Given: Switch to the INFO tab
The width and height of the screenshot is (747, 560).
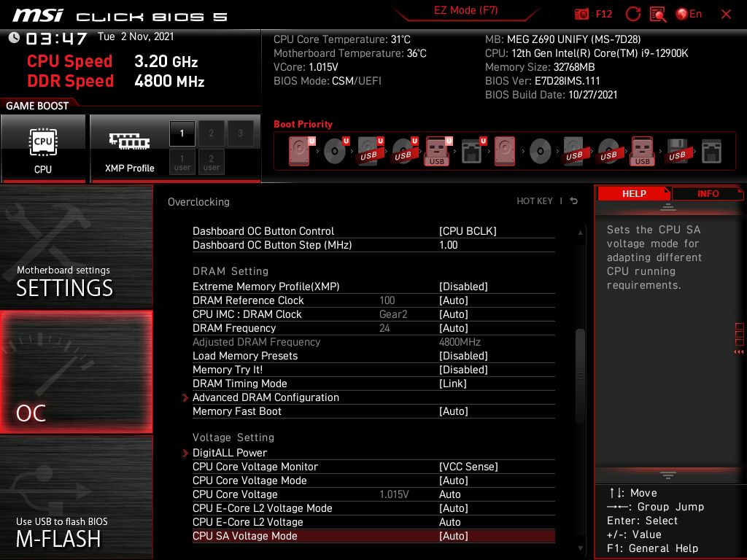Looking at the screenshot, I should (x=708, y=193).
